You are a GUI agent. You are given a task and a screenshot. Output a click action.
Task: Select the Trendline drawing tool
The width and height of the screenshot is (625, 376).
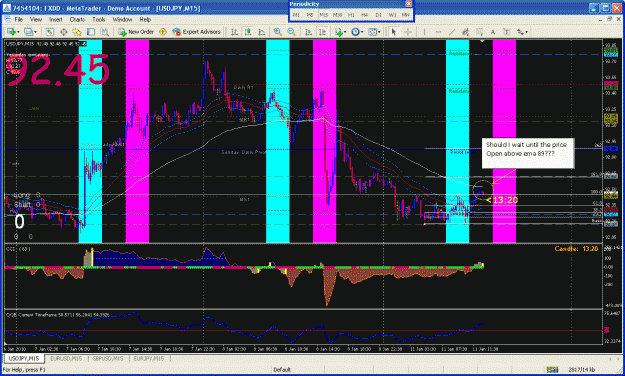452,32
